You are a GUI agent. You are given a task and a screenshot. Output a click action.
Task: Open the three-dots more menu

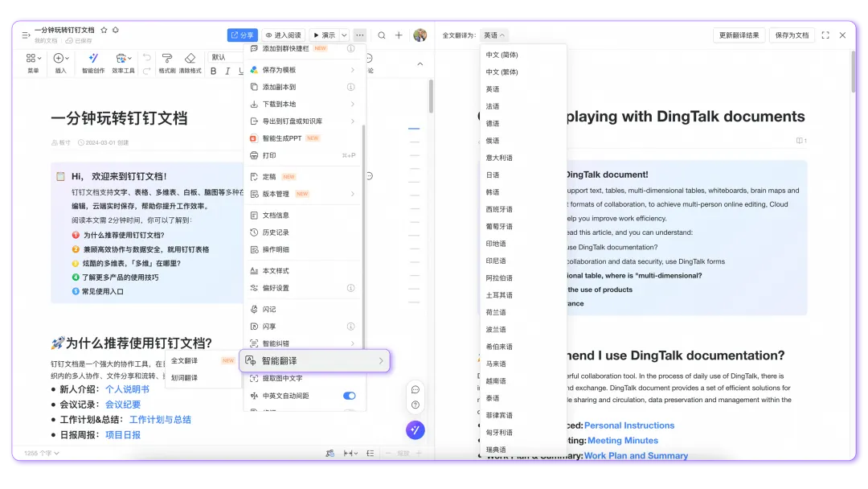coord(360,35)
